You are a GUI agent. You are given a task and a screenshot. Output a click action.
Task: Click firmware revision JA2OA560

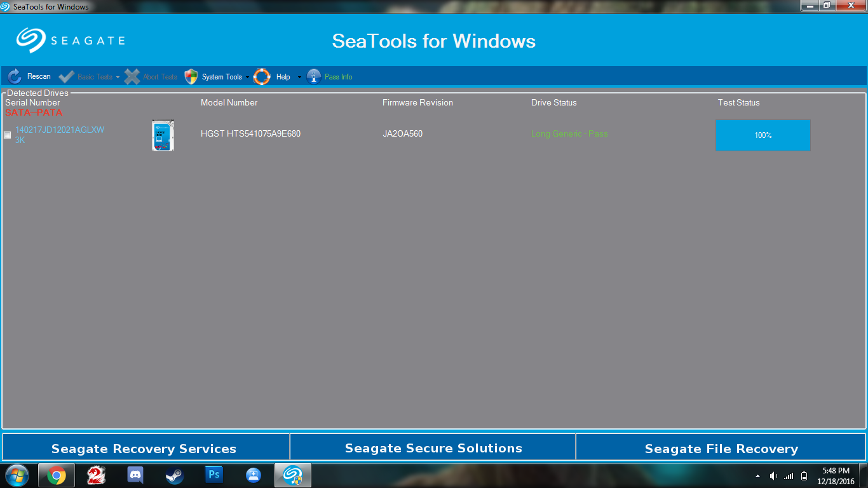(x=402, y=134)
